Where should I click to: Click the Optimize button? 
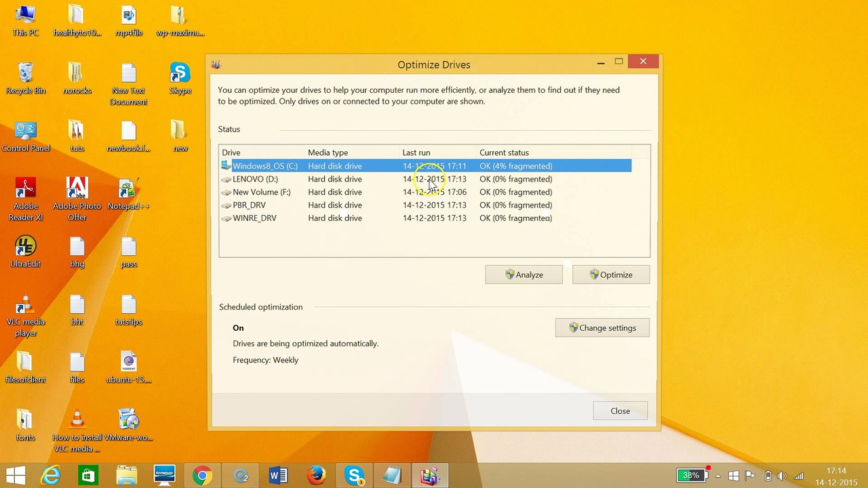tap(611, 274)
